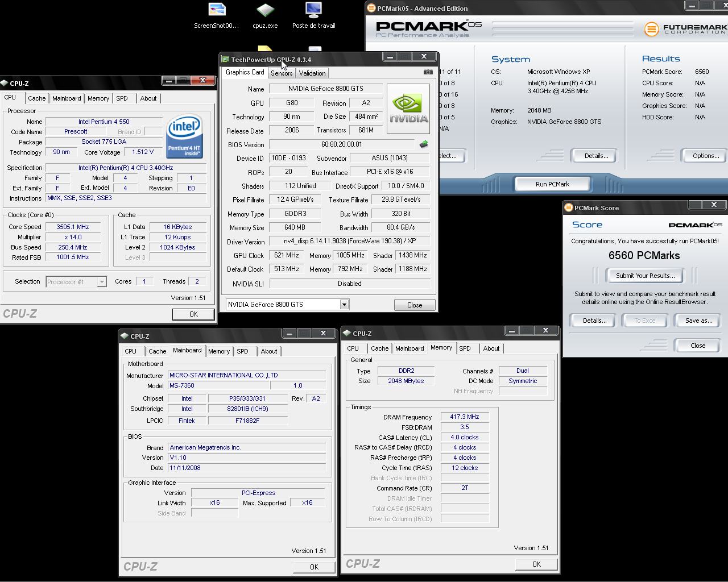This screenshot has height=582, width=728.
Task: Click the Memory Size value 2048 MBytes
Action: (406, 381)
